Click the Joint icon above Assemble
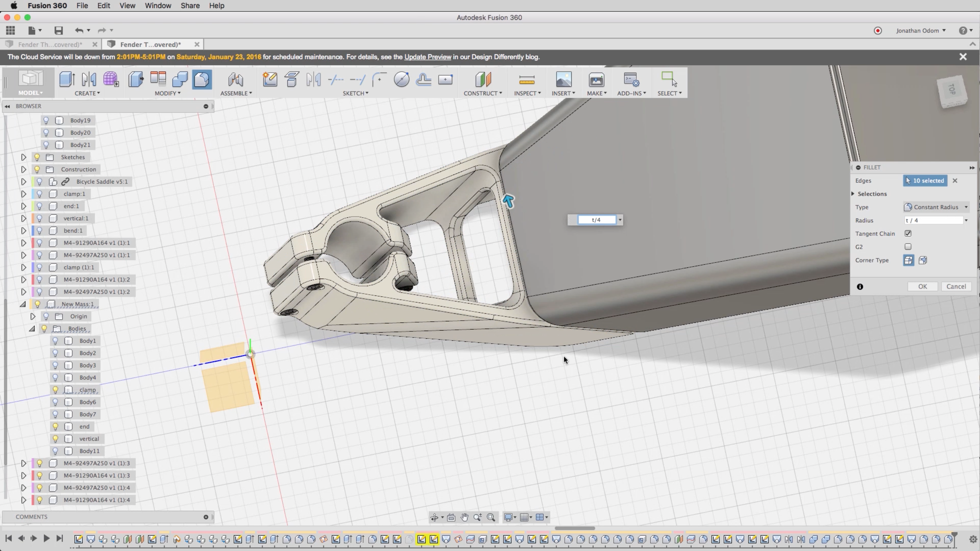This screenshot has width=980, height=551. click(x=236, y=80)
